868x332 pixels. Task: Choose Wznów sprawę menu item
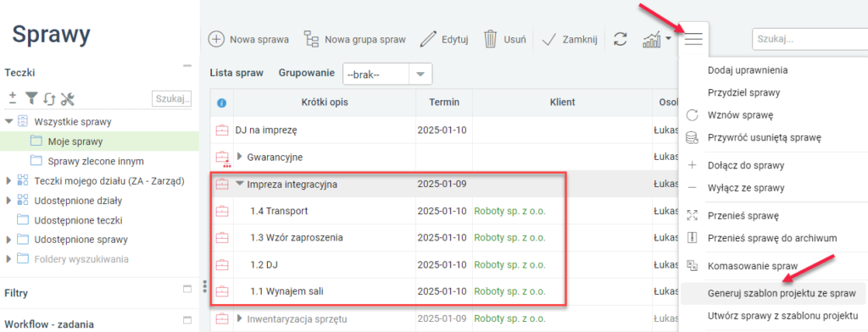[740, 116]
